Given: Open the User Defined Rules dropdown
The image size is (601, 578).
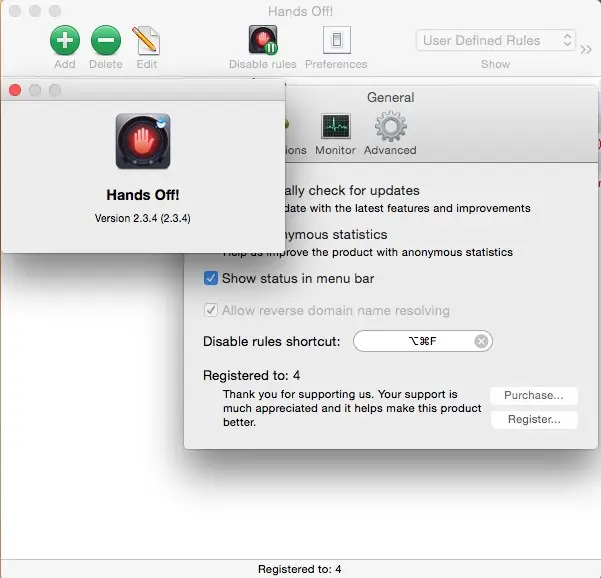Looking at the screenshot, I should click(x=496, y=40).
